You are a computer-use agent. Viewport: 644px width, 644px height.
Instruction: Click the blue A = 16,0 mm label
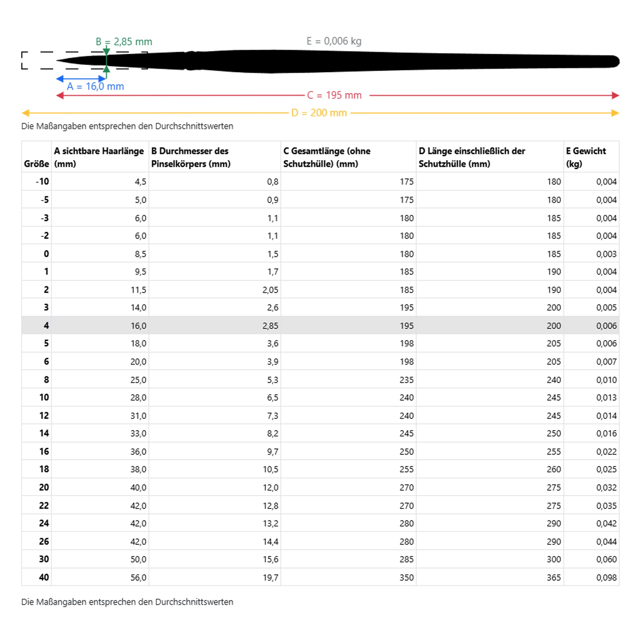coord(95,87)
